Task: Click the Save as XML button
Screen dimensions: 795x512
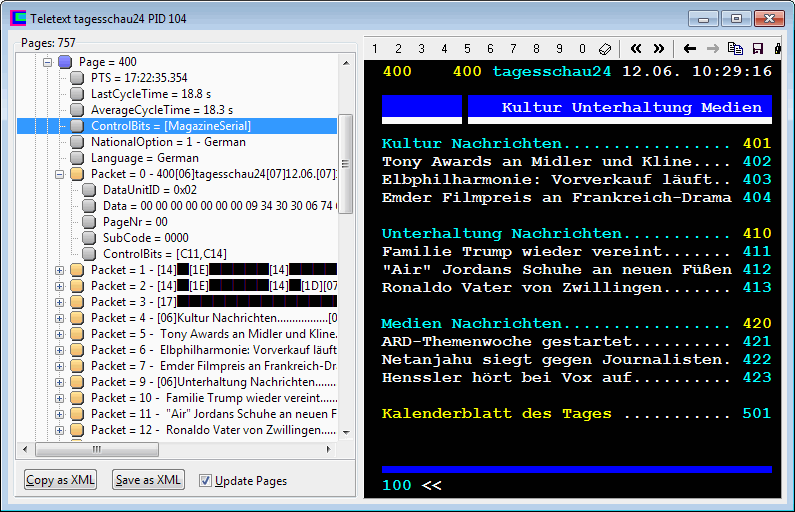Action: click(x=148, y=480)
